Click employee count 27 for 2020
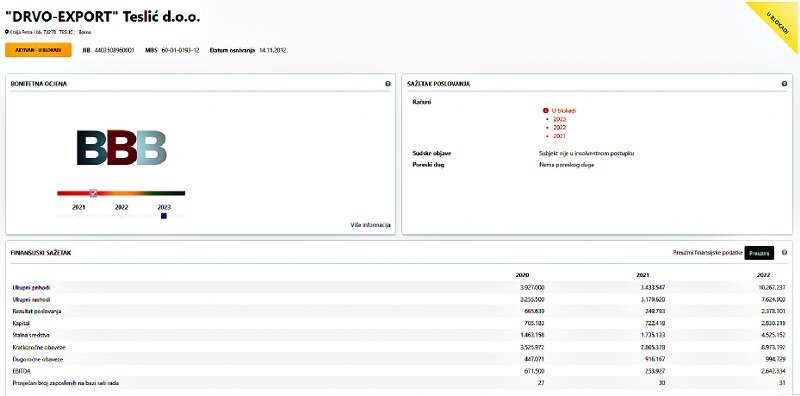The height and width of the screenshot is (396, 800). [541, 383]
